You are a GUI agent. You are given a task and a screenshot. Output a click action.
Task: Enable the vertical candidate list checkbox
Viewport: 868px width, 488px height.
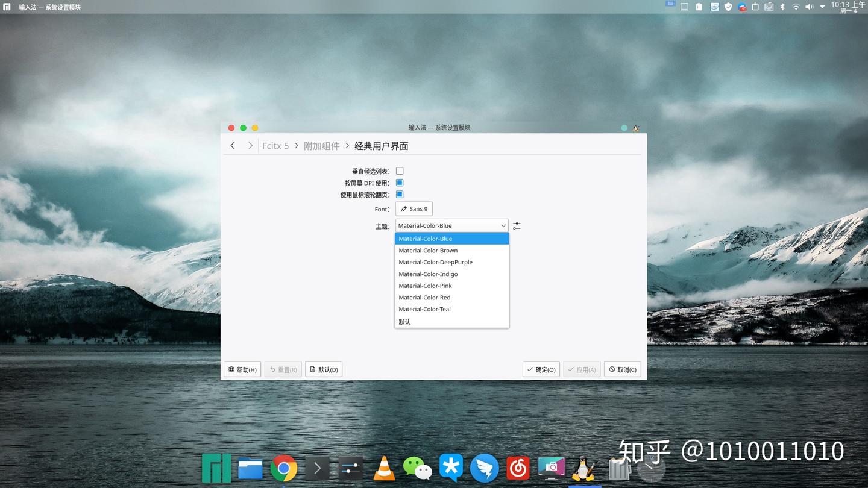[x=400, y=170]
